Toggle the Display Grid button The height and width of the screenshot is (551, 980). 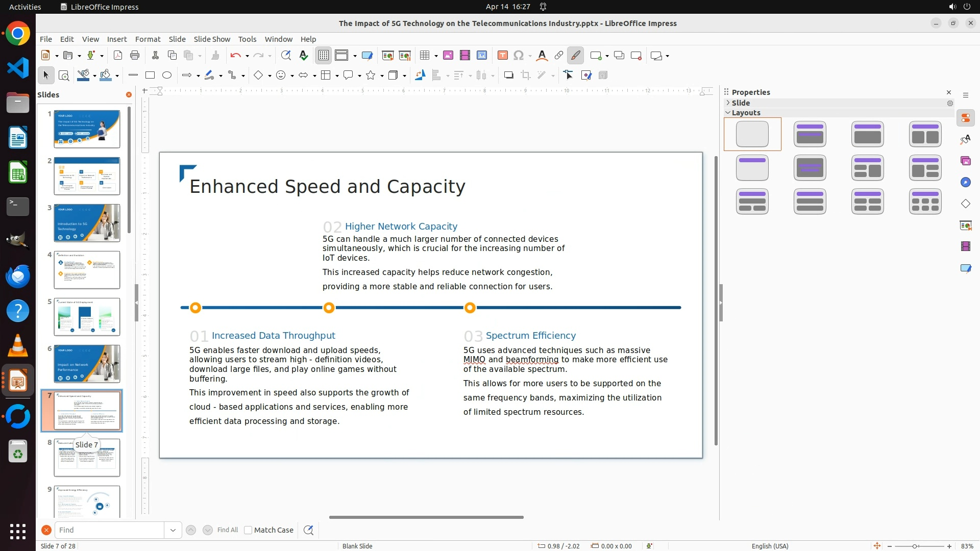point(324,56)
